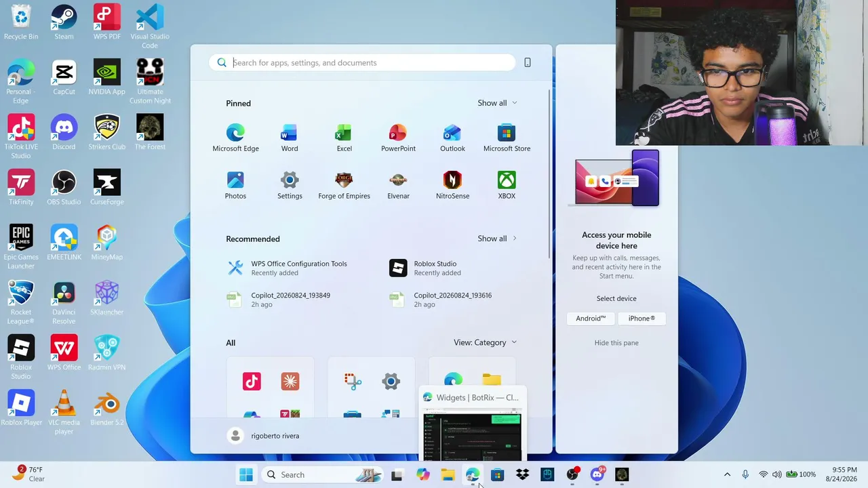
Task: Open Task View on the taskbar
Action: pos(397,474)
